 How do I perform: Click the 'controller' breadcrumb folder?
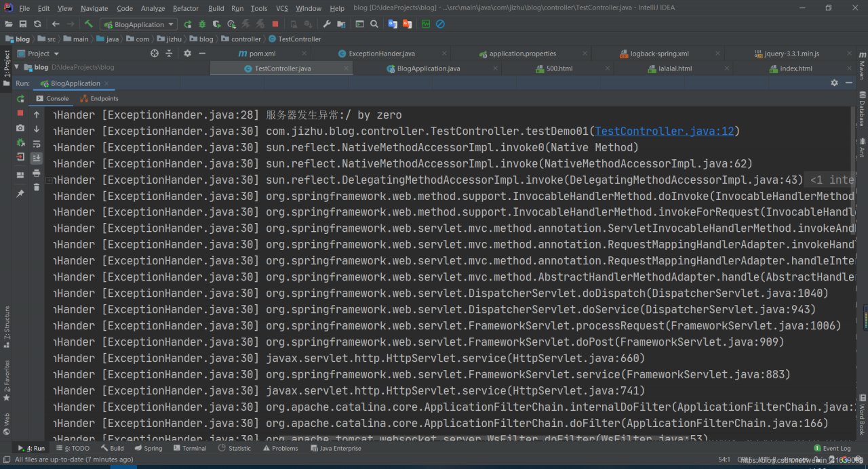241,39
